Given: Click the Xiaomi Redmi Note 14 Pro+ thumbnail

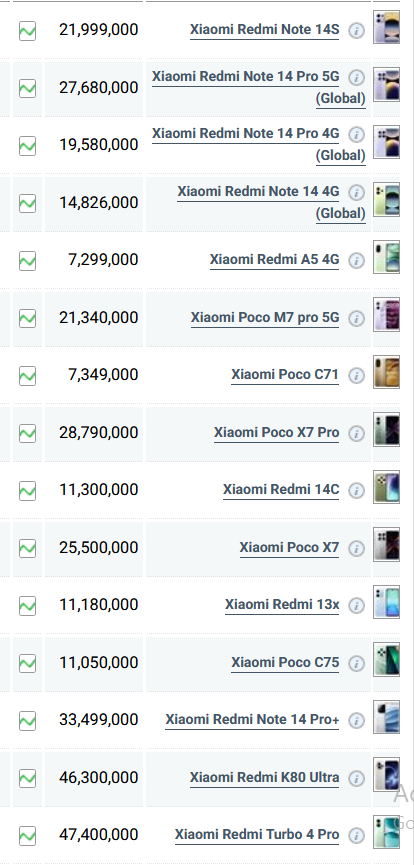Looking at the screenshot, I should [x=386, y=717].
